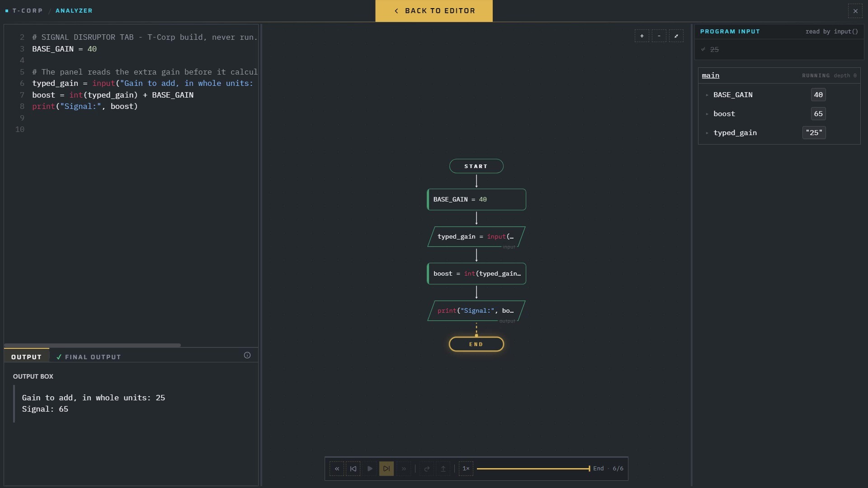
Task: Select the FINAL OUTPUT tab
Action: (89, 357)
